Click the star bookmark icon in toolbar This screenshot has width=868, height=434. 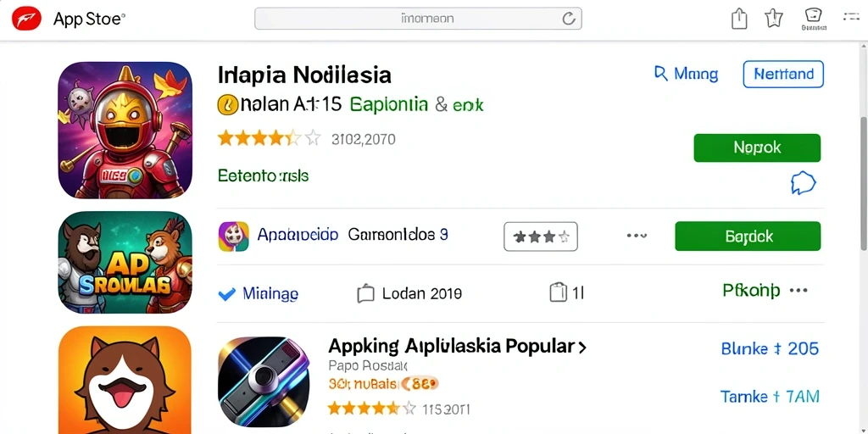(x=773, y=19)
